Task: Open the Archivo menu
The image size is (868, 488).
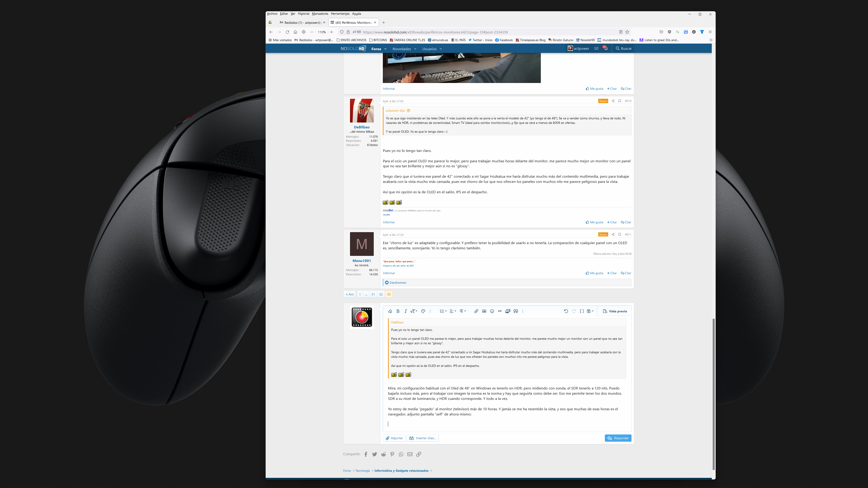Action: [272, 14]
